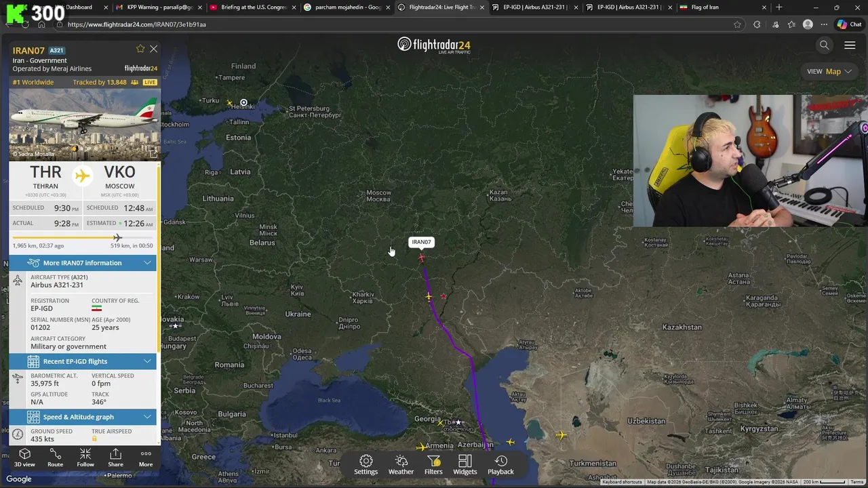Show the Route of the flight
The image size is (868, 488).
(55, 457)
